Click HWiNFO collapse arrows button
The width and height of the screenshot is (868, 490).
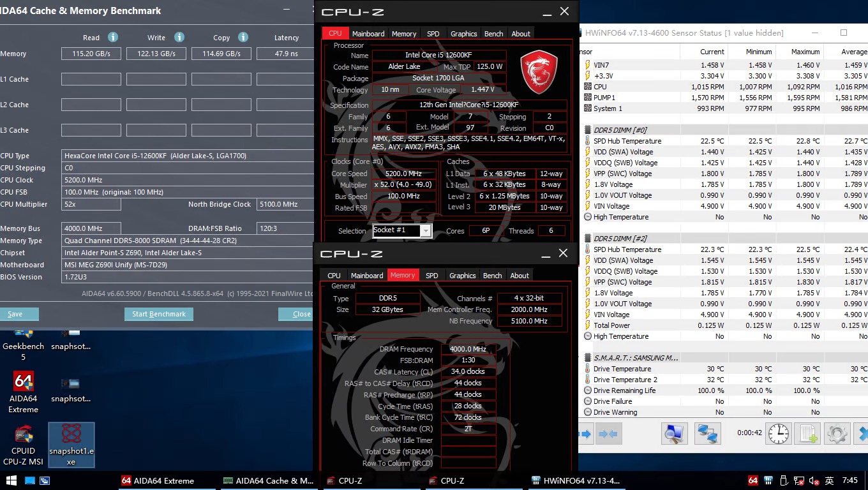click(x=608, y=434)
